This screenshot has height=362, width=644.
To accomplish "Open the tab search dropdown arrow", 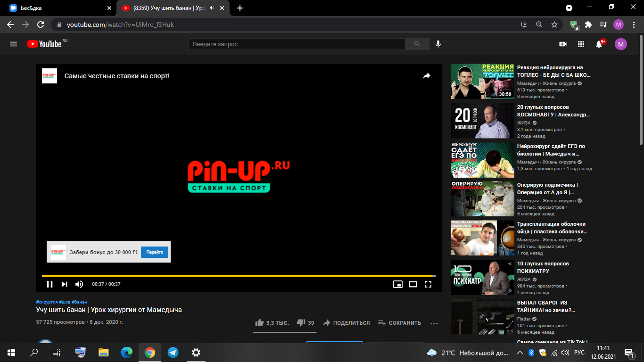I will click(x=569, y=8).
